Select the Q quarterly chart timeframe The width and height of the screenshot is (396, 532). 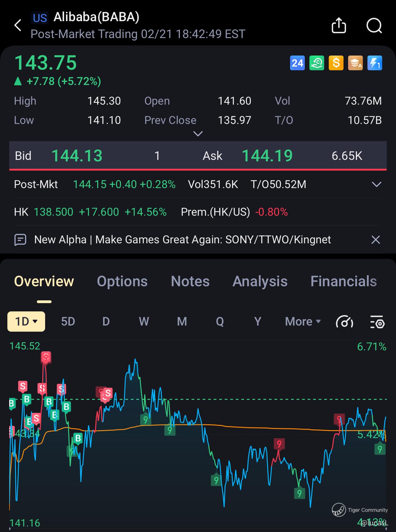220,322
